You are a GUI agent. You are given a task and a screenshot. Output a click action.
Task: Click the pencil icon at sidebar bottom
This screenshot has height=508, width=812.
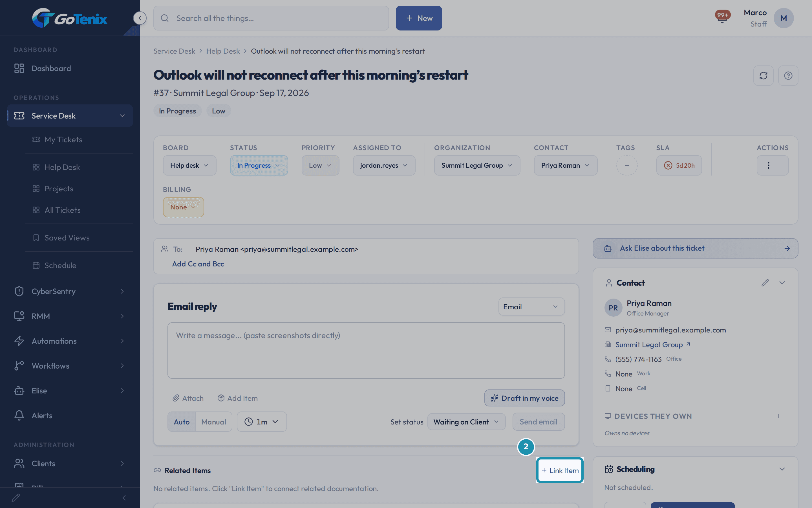16,498
